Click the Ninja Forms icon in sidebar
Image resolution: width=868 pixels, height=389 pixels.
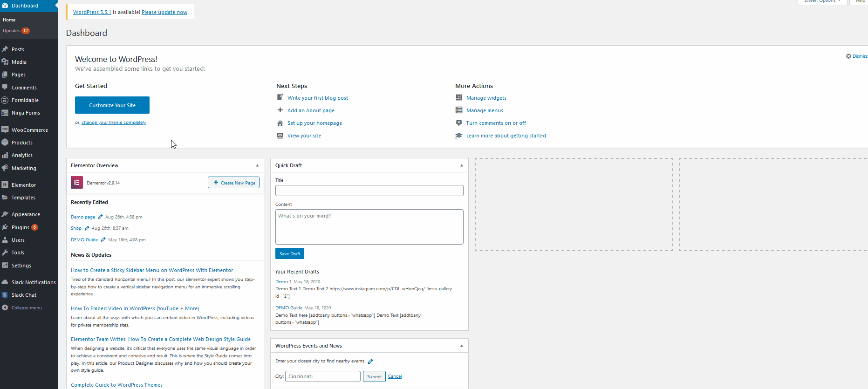tap(5, 113)
